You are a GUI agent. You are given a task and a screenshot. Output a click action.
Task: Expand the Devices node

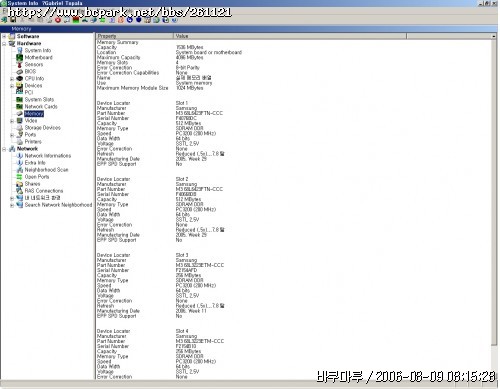[x=12, y=86]
